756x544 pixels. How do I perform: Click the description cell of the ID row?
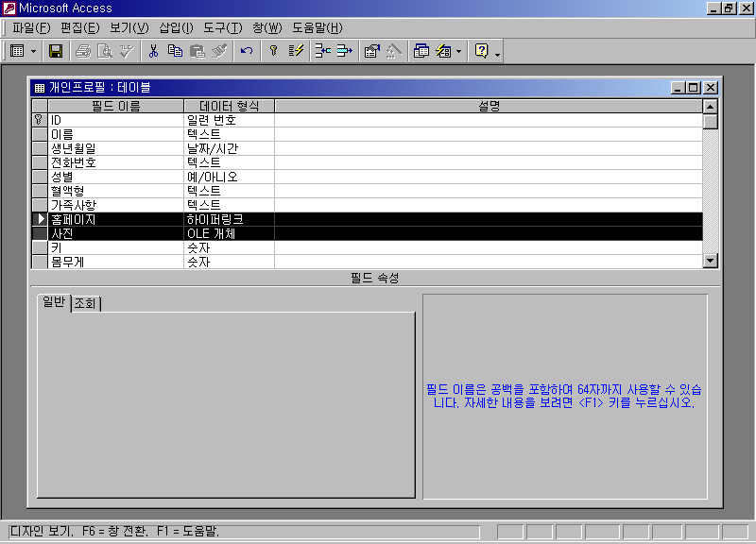489,120
